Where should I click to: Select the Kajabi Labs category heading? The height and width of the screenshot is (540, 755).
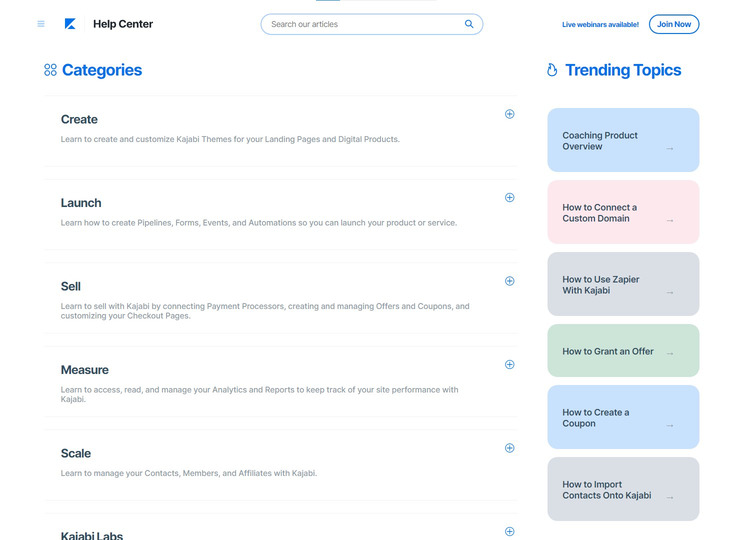pos(91,535)
